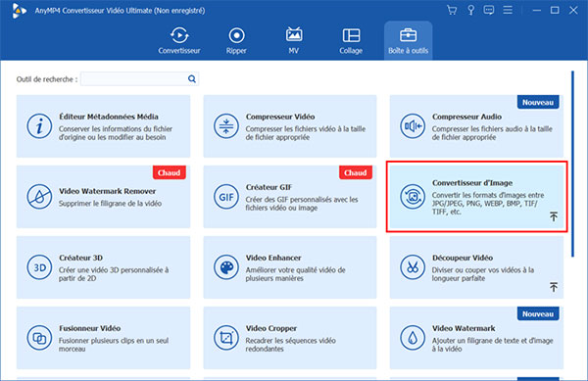
Task: Pin Convertisseur d'Image to top arrow
Action: (x=554, y=216)
